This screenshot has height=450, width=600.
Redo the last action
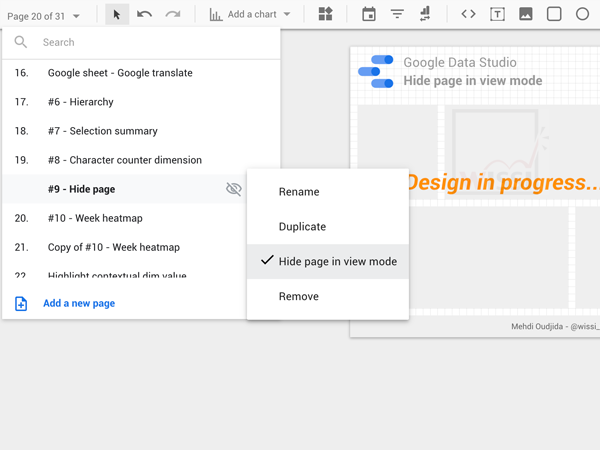tap(173, 15)
